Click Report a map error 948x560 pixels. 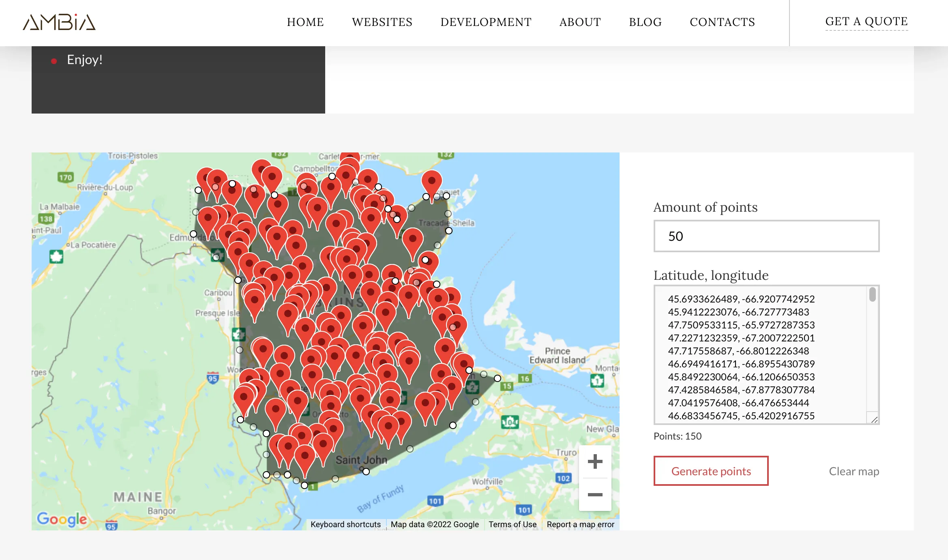click(580, 524)
